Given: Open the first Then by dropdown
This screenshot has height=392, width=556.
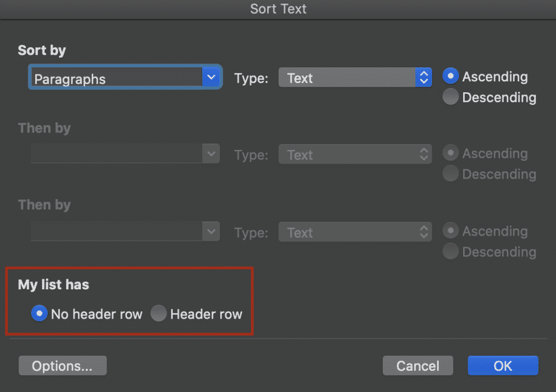Looking at the screenshot, I should pos(211,154).
